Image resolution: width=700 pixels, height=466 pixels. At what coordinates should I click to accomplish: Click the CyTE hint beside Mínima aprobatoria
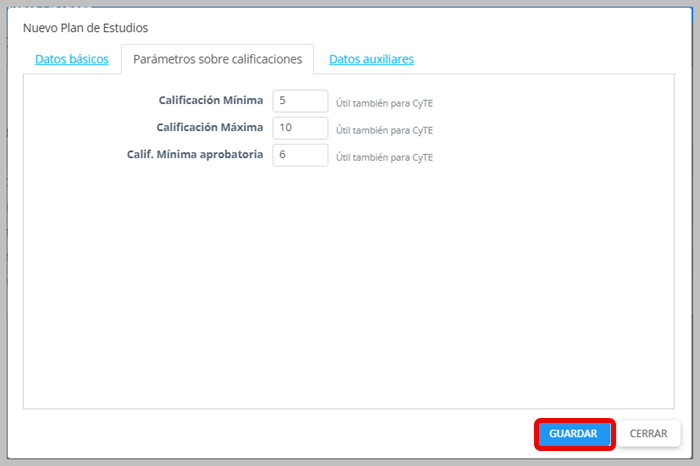(384, 157)
